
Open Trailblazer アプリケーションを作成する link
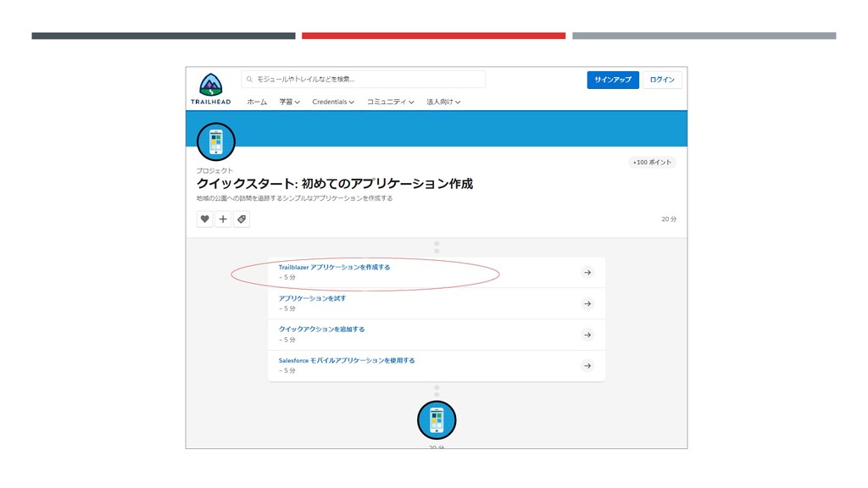pyautogui.click(x=334, y=267)
